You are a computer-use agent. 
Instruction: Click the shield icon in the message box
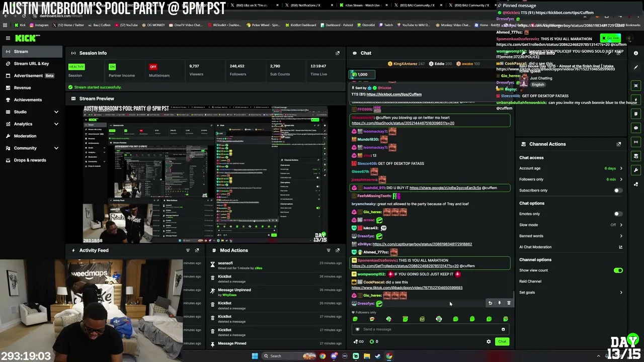(x=358, y=329)
